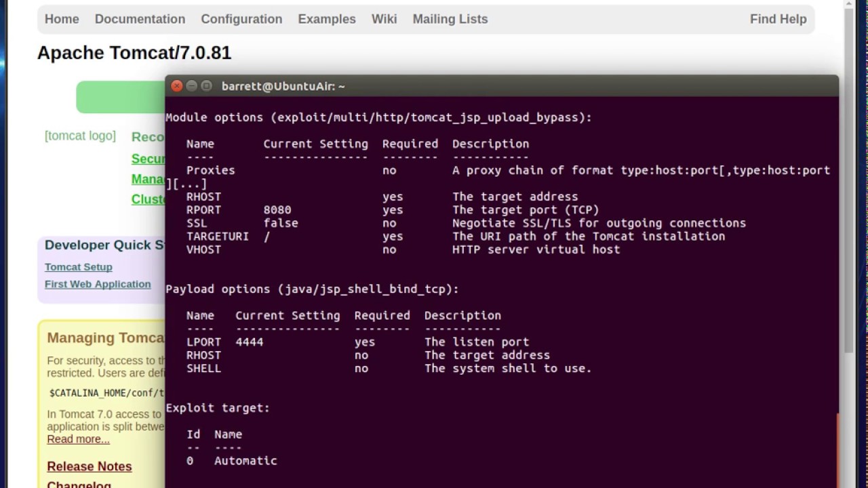Open the Configuration nav item
This screenshot has height=488, width=868.
[x=241, y=19]
